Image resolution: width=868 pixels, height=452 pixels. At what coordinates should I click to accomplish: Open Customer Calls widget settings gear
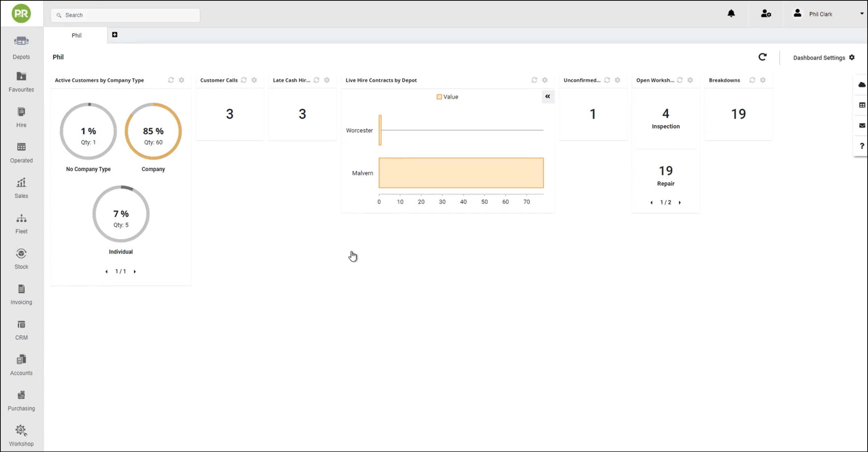254,80
